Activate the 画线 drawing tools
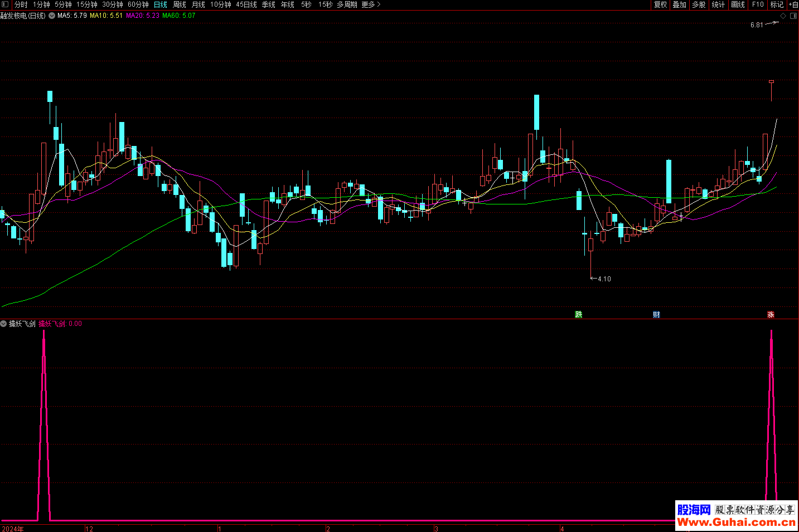Image resolution: width=799 pixels, height=532 pixels. [738, 4]
